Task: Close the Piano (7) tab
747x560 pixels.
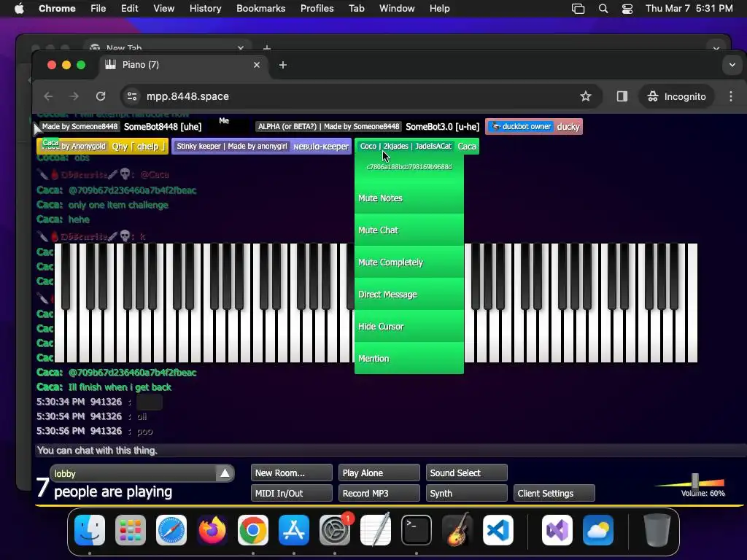Action: point(257,65)
